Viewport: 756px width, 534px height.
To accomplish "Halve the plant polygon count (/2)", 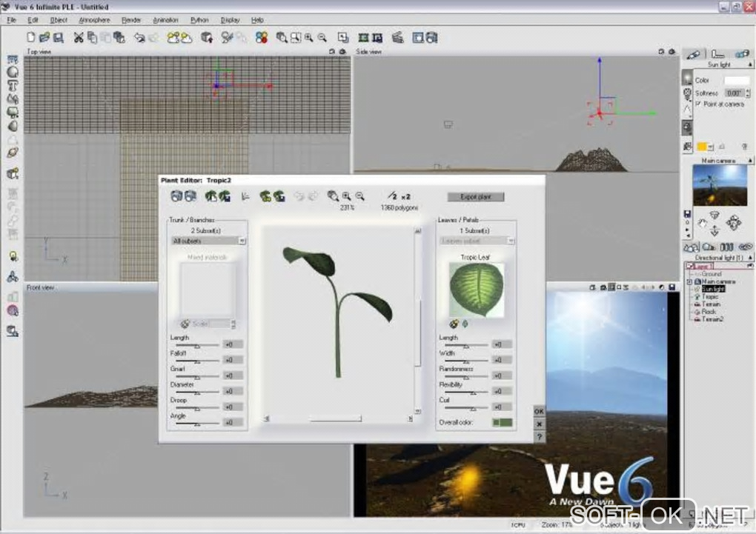I will [x=392, y=196].
